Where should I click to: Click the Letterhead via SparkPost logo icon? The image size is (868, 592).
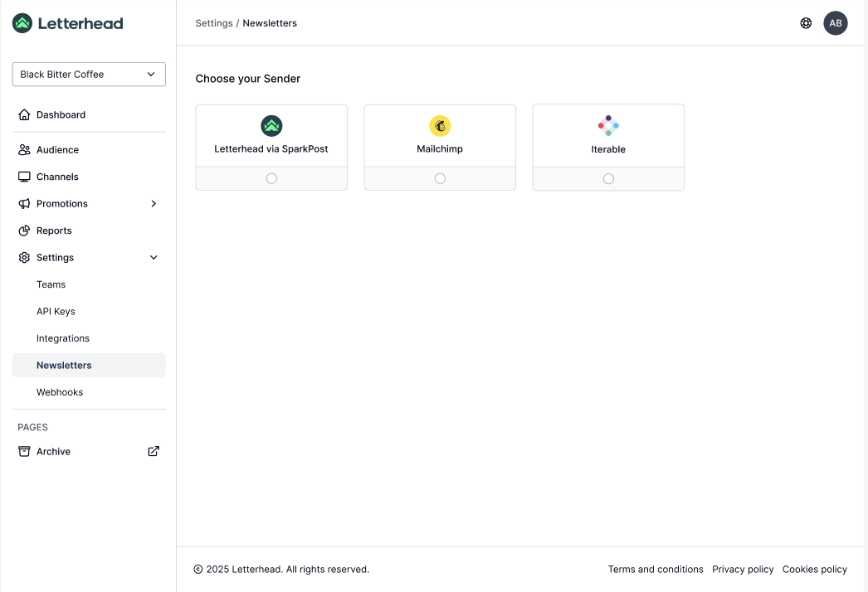[271, 126]
